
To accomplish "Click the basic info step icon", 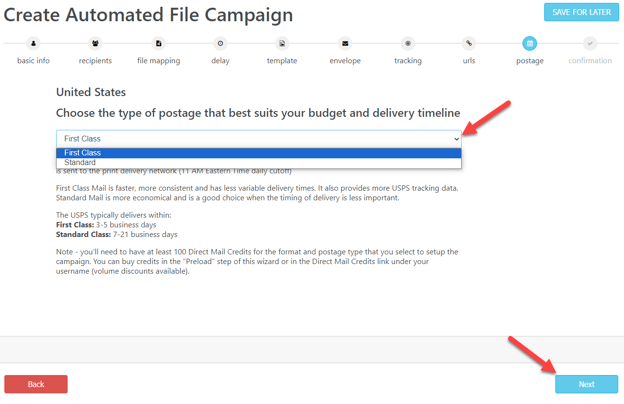I will [33, 43].
